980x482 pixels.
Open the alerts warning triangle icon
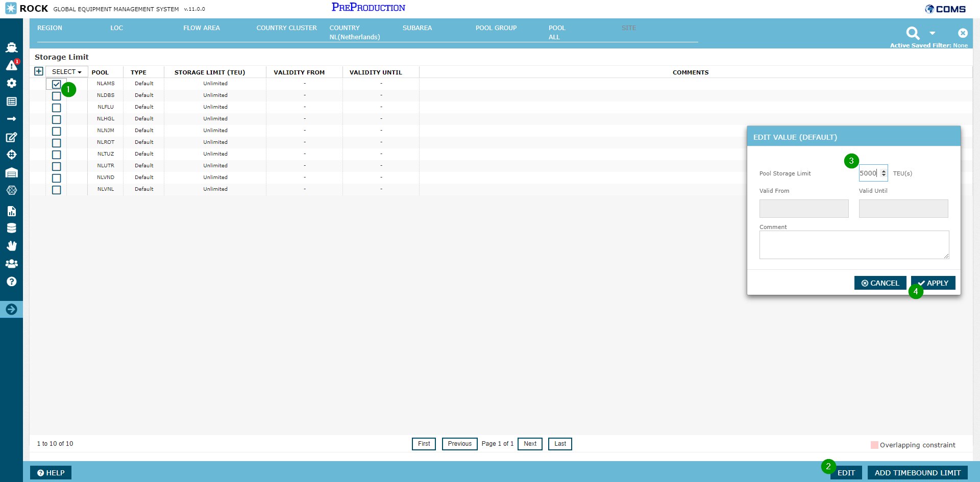pyautogui.click(x=11, y=65)
